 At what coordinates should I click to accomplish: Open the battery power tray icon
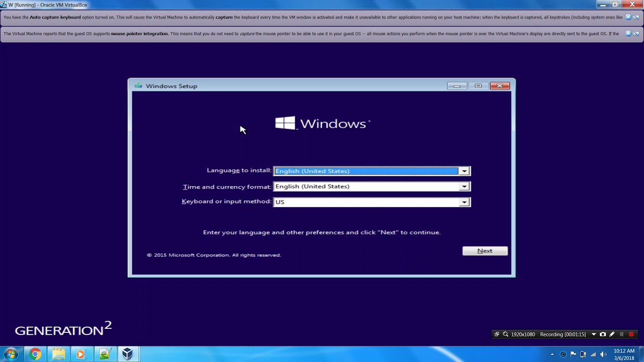pyautogui.click(x=583, y=354)
